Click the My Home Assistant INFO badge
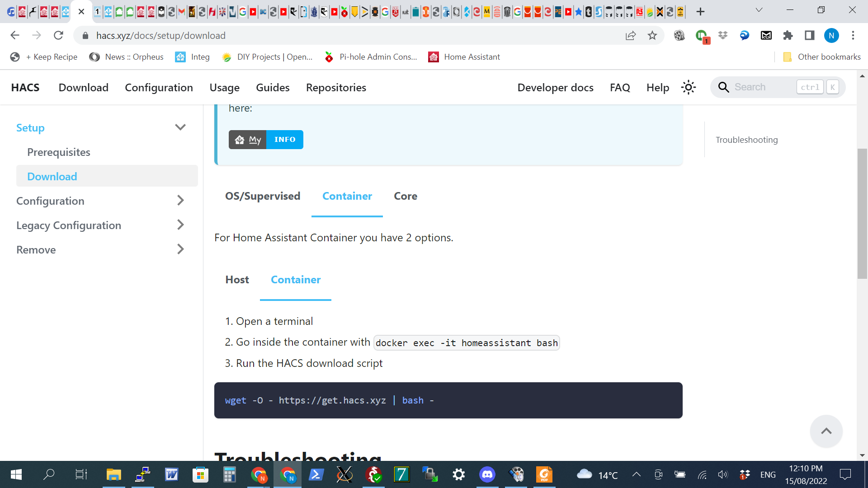The image size is (868, 488). pos(266,139)
